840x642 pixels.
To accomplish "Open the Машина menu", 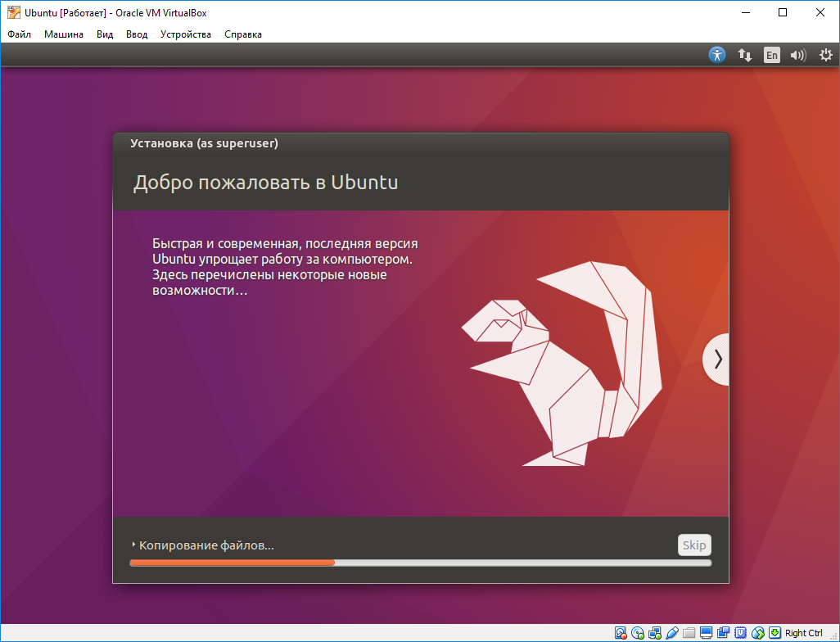I will point(64,34).
